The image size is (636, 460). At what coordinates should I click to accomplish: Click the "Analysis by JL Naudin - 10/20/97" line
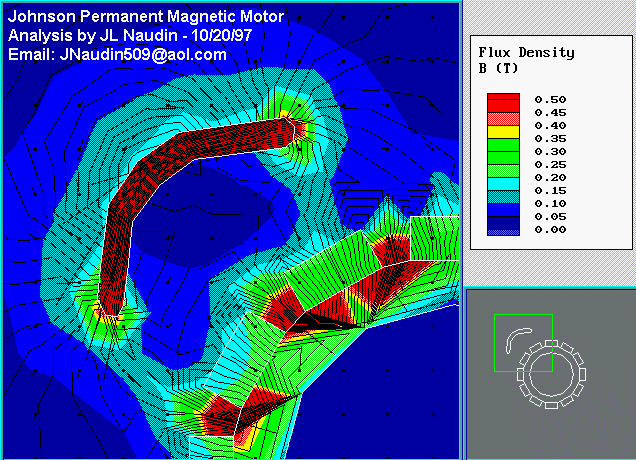[x=130, y=35]
